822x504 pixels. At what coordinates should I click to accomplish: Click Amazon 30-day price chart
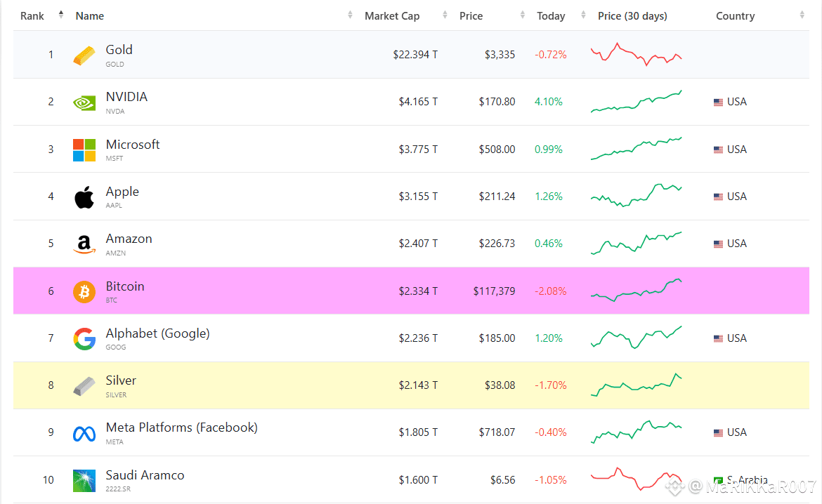pos(636,243)
